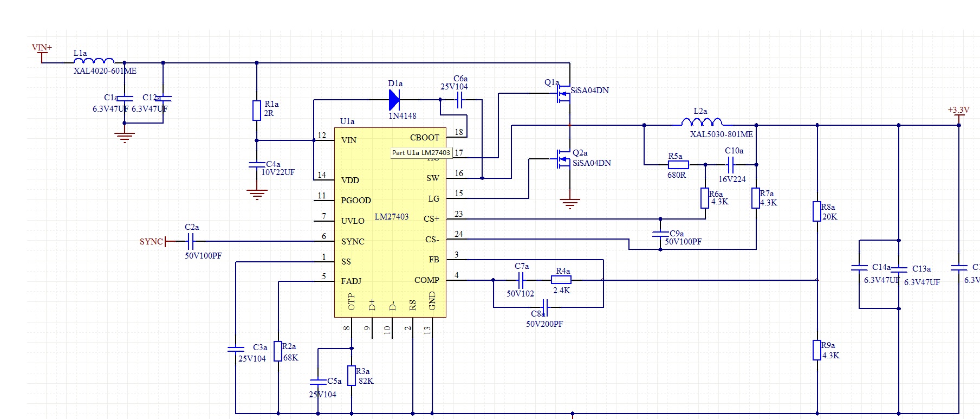Select resistor R8a body
The height and width of the screenshot is (419, 980).
coord(817,211)
